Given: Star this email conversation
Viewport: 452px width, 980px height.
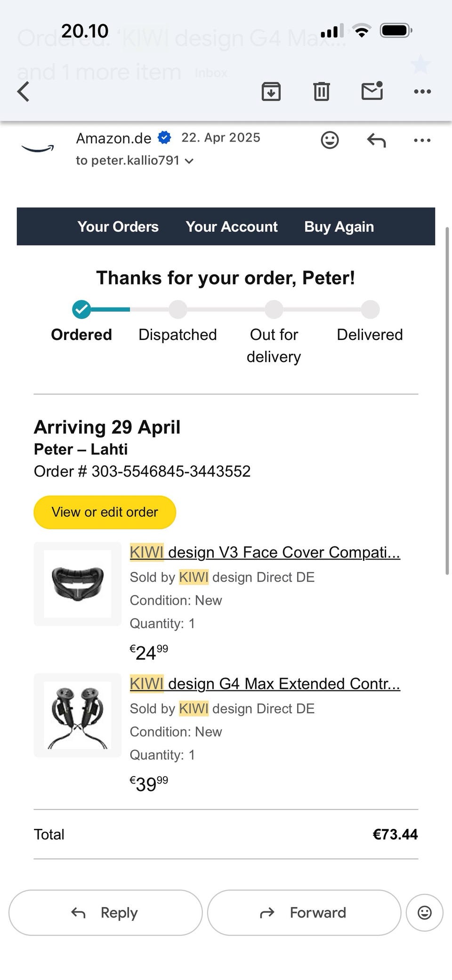Looking at the screenshot, I should [x=420, y=65].
